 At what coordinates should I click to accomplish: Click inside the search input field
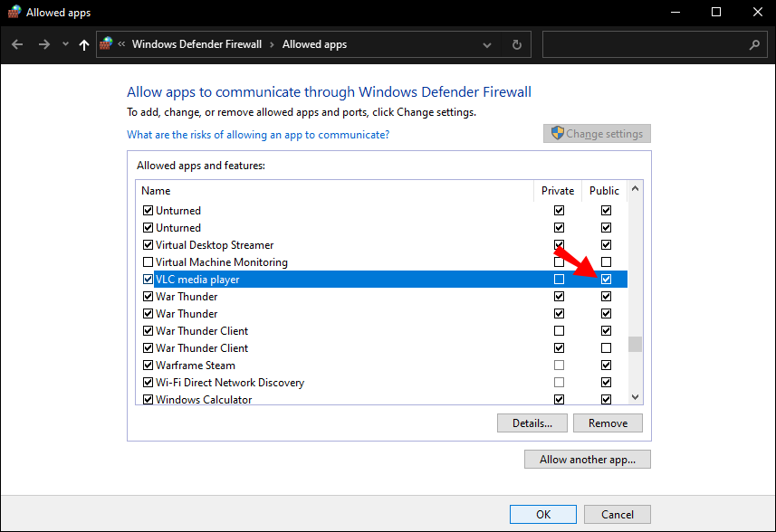click(x=643, y=44)
